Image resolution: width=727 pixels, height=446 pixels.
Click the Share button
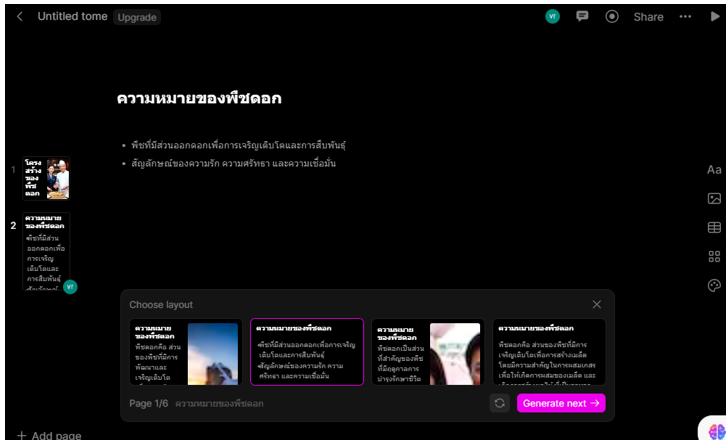coord(648,17)
